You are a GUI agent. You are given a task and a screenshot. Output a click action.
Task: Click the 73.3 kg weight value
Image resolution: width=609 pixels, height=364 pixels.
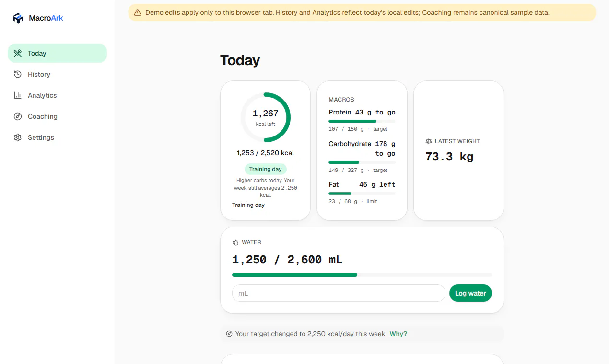(449, 157)
